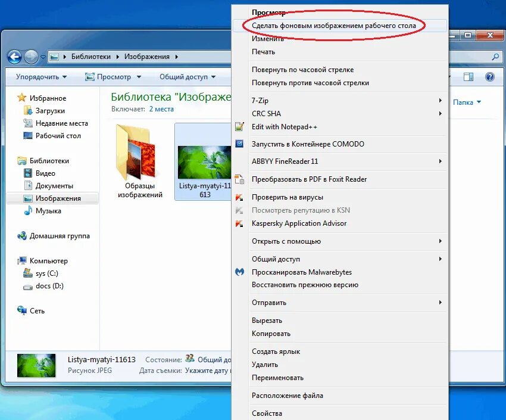The image size is (506, 420).
Task: Expand the Открыть с помощью submenu
Action: [x=340, y=241]
